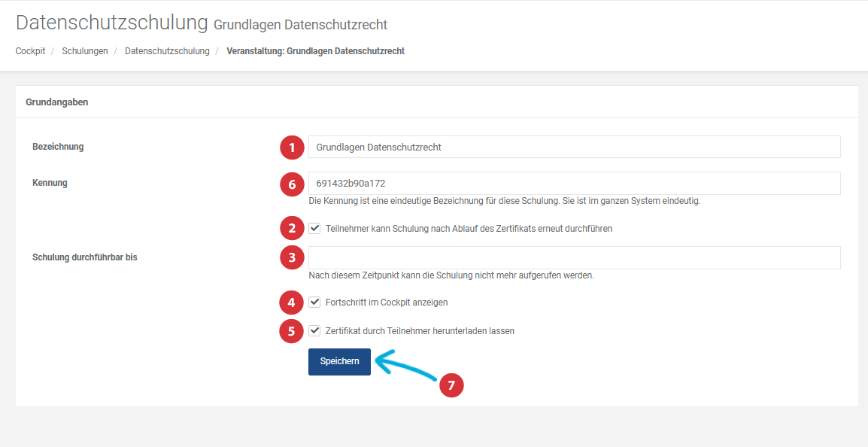This screenshot has height=447, width=868.
Task: Click the red marker labeled 3
Action: pos(292,257)
